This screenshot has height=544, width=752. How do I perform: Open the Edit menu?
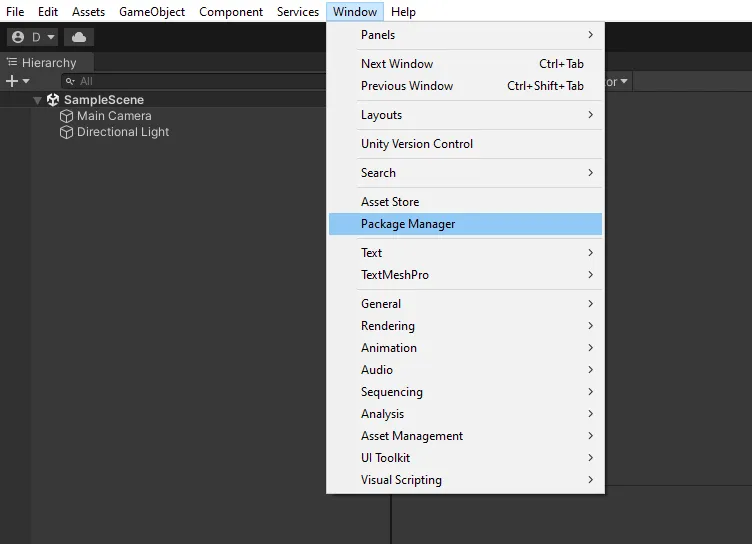point(48,12)
